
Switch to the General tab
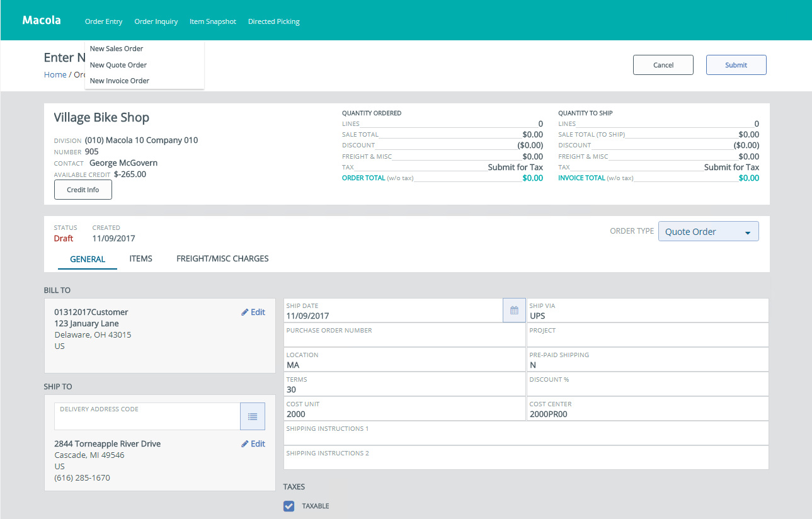tap(88, 259)
